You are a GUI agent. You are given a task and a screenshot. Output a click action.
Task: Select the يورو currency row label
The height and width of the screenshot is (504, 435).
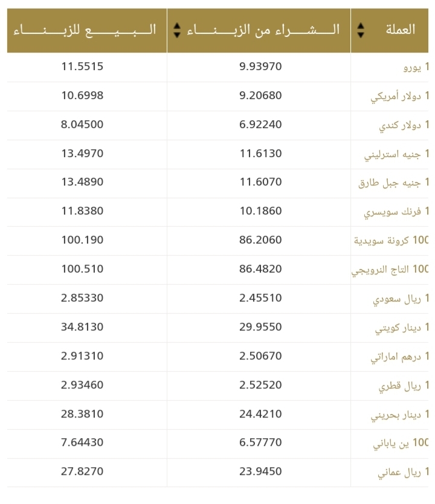click(415, 67)
